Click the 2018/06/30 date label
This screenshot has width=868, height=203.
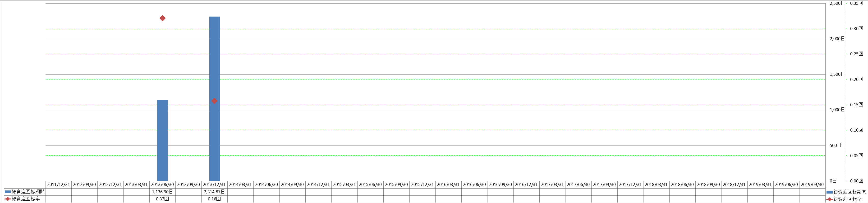(x=682, y=185)
